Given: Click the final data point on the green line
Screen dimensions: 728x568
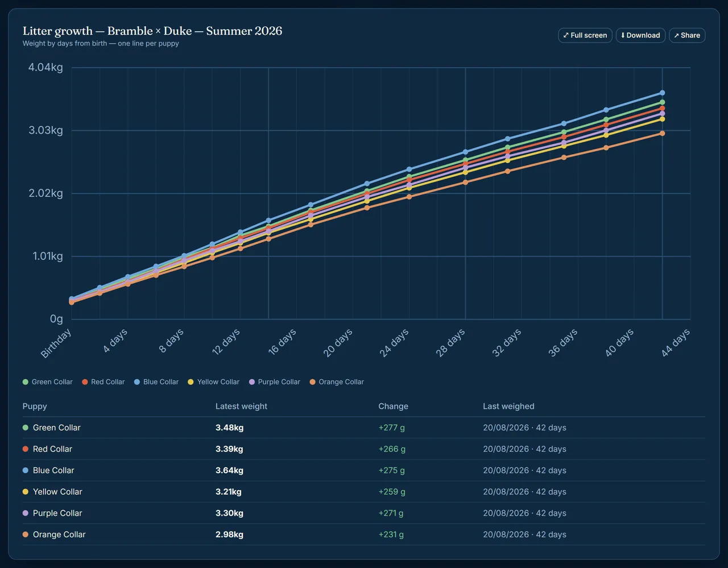Looking at the screenshot, I should coord(662,102).
